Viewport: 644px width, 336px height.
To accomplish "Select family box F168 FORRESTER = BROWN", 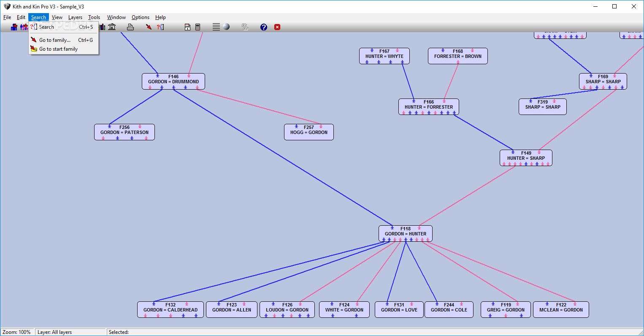I will [458, 56].
